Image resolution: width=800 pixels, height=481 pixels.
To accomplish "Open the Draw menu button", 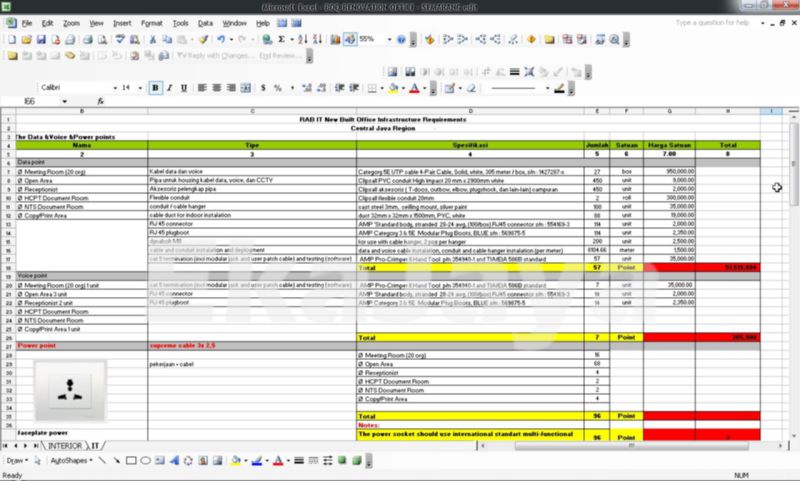I will point(17,461).
